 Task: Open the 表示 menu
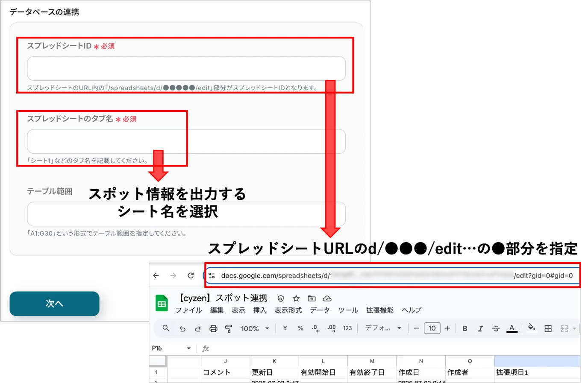tap(238, 310)
